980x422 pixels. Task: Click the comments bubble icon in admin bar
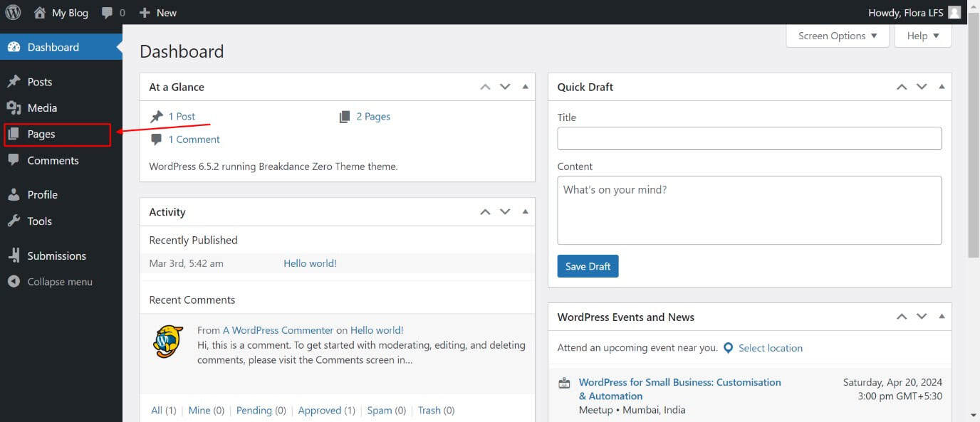(x=107, y=13)
